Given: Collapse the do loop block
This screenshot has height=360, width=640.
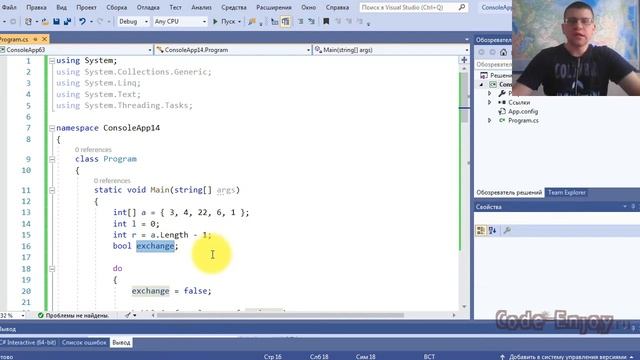Looking at the screenshot, I should [52, 269].
